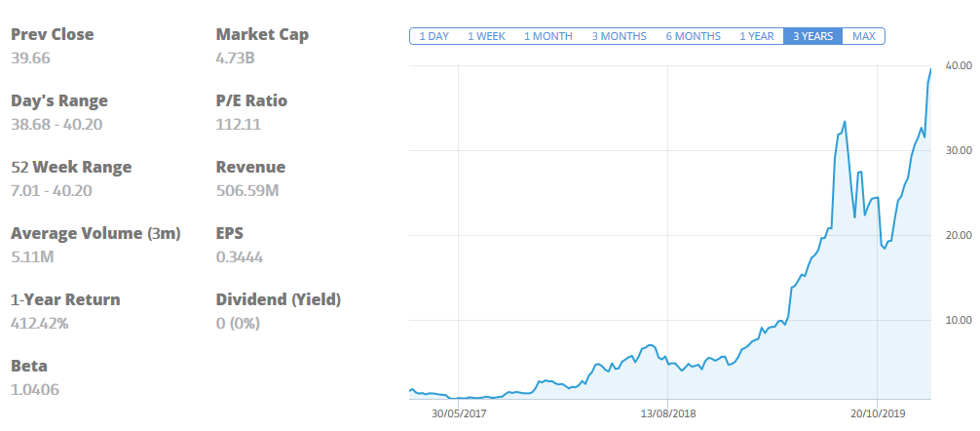Switch chart to 1 WEEK range
This screenshot has height=431, width=980.
[x=486, y=36]
